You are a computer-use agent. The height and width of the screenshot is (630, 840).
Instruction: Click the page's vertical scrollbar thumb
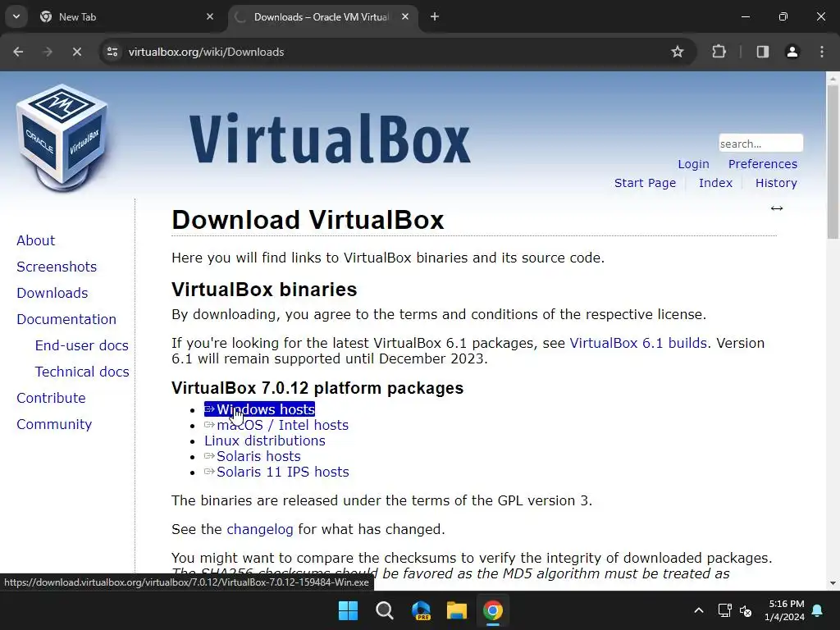[833, 162]
